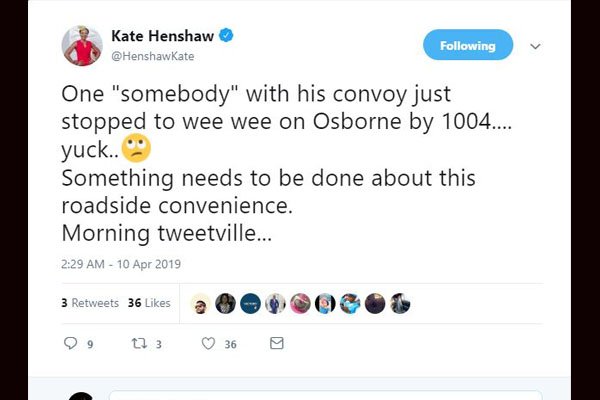Click the reply speech bubble icon
The height and width of the screenshot is (400, 600).
pos(70,343)
